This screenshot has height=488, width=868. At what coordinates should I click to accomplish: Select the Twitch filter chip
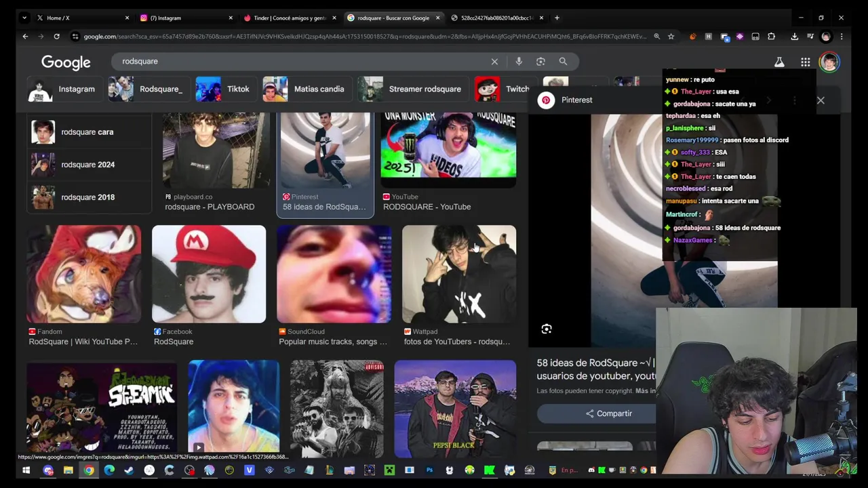point(503,89)
